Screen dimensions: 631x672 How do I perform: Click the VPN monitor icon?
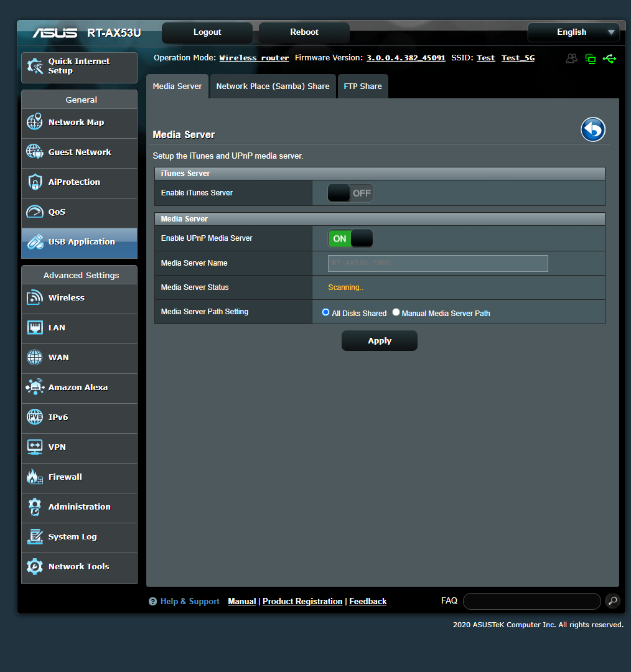pos(35,447)
